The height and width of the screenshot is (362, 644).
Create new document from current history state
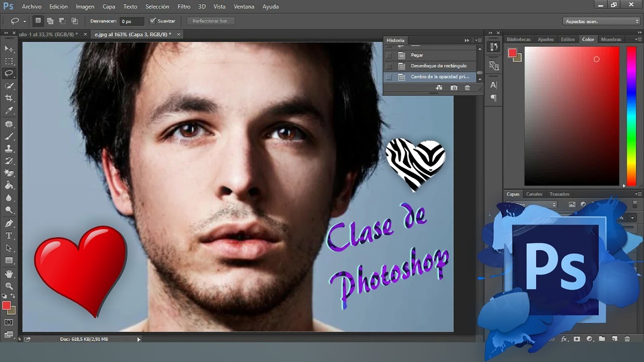pos(439,87)
